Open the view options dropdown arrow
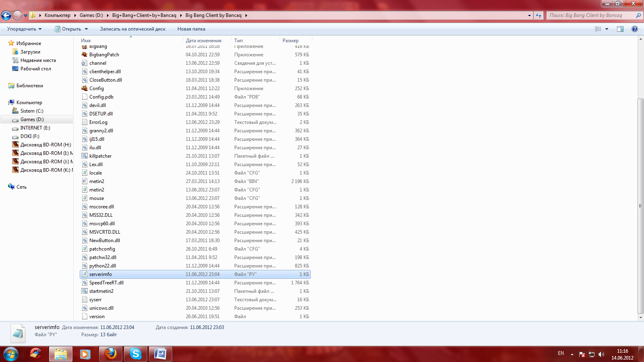 pos(607,29)
